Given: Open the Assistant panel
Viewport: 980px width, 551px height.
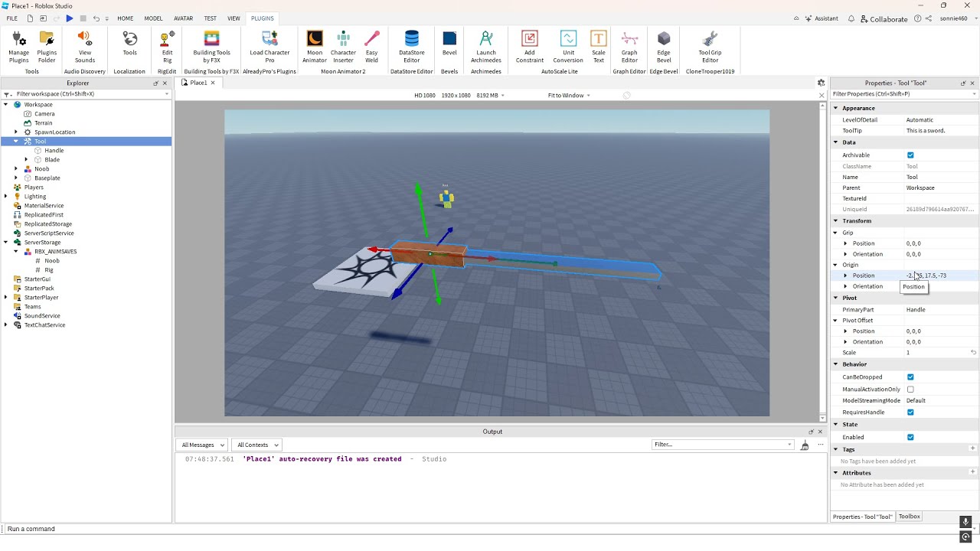Looking at the screenshot, I should tap(822, 18).
